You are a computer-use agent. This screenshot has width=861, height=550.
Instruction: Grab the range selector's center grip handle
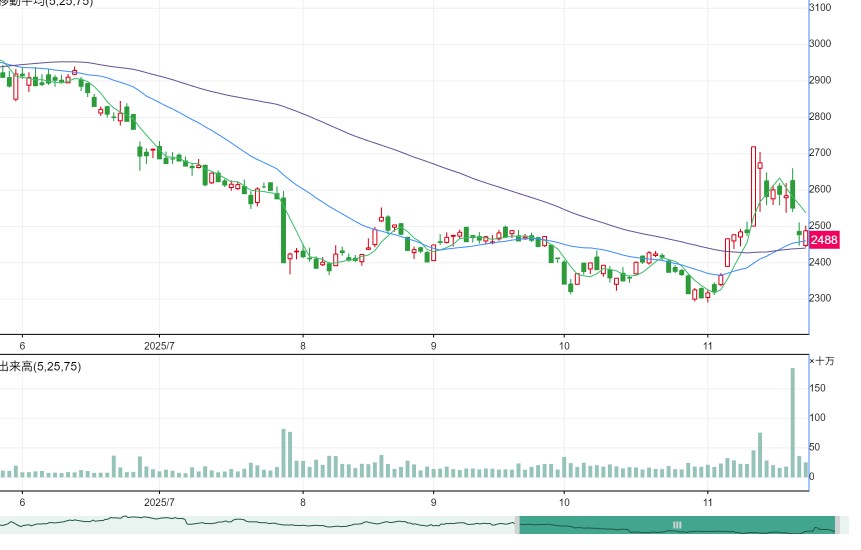point(677,525)
